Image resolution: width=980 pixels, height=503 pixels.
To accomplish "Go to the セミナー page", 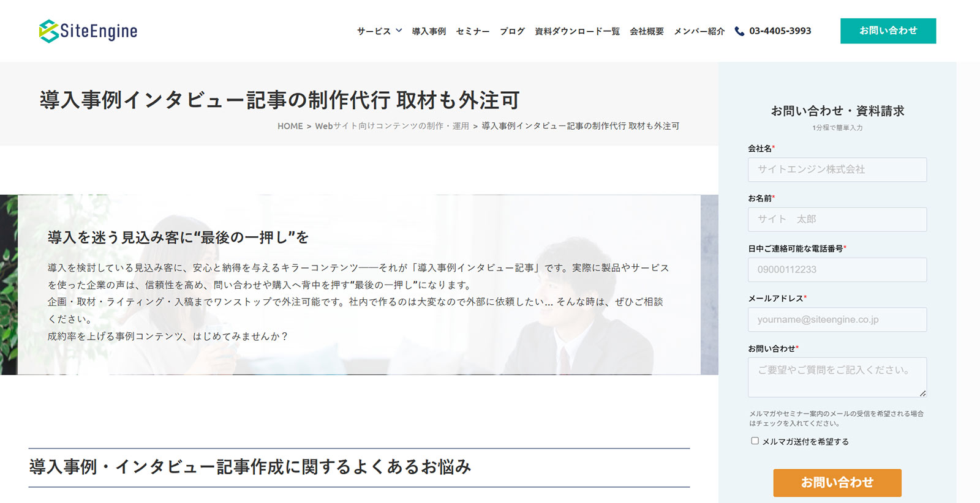I will pos(472,31).
